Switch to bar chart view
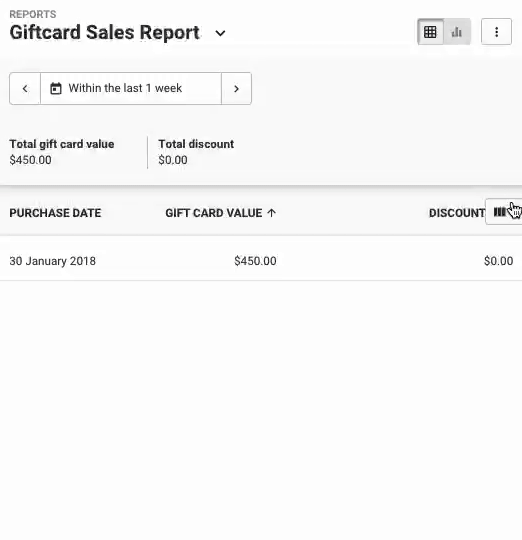Viewport: 522px width, 540px height. (457, 32)
